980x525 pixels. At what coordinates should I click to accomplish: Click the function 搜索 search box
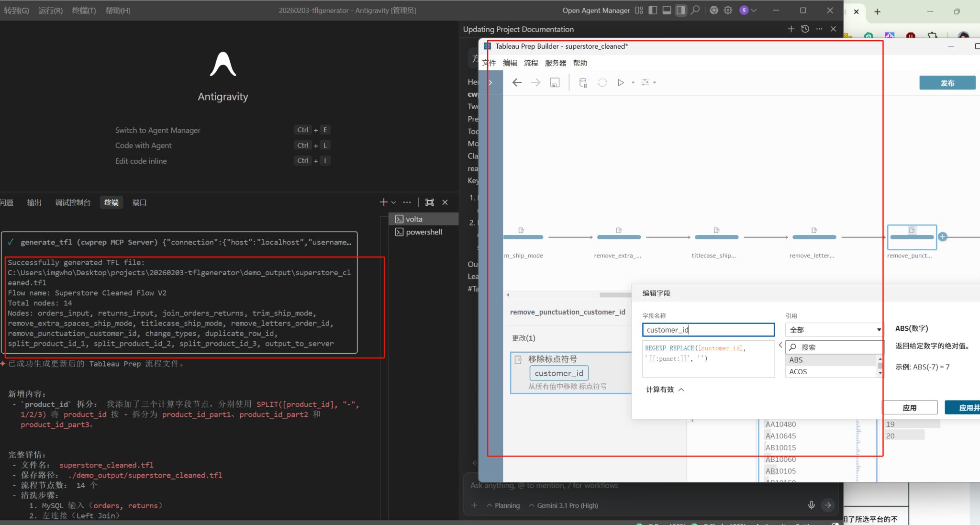pos(835,347)
